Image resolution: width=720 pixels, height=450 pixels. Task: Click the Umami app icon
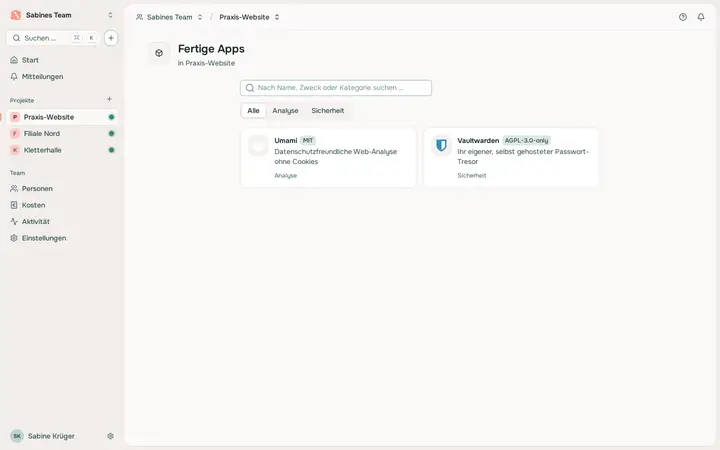click(x=259, y=146)
